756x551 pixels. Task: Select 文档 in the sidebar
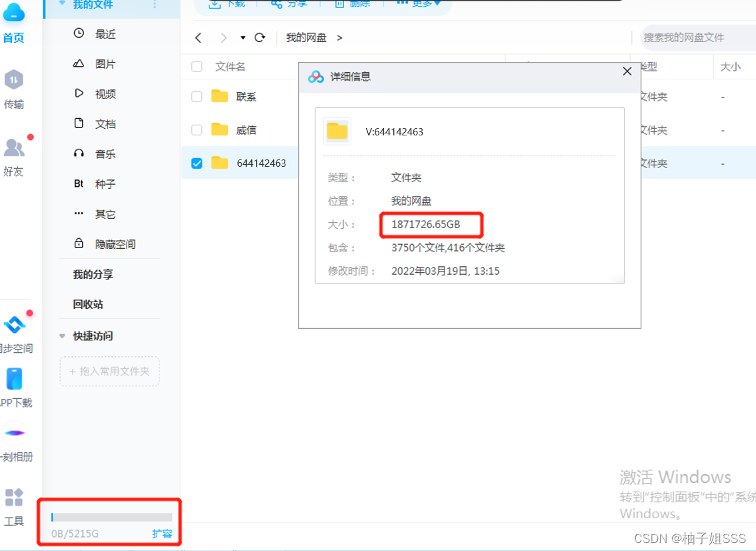tap(105, 123)
